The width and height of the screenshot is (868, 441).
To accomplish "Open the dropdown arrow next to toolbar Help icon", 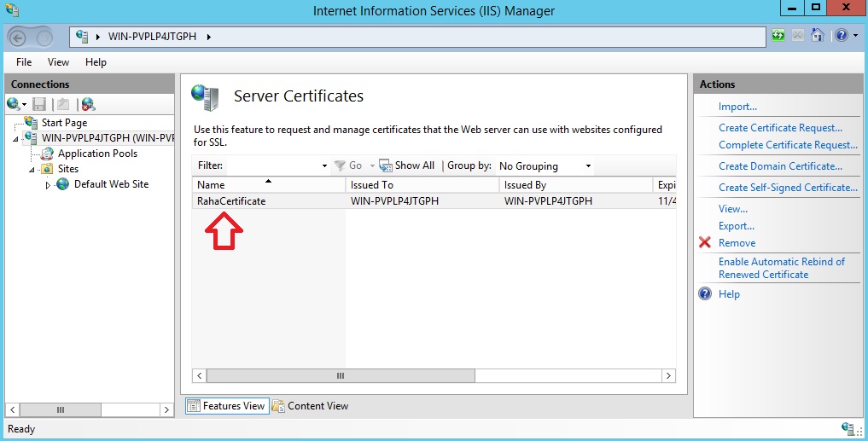I will click(855, 36).
